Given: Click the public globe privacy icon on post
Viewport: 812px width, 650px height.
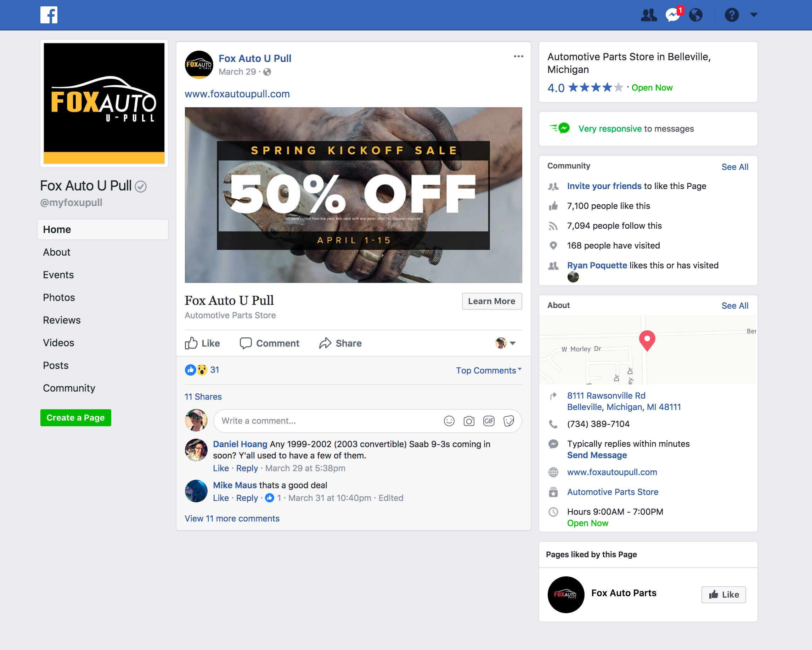Looking at the screenshot, I should tap(267, 72).
